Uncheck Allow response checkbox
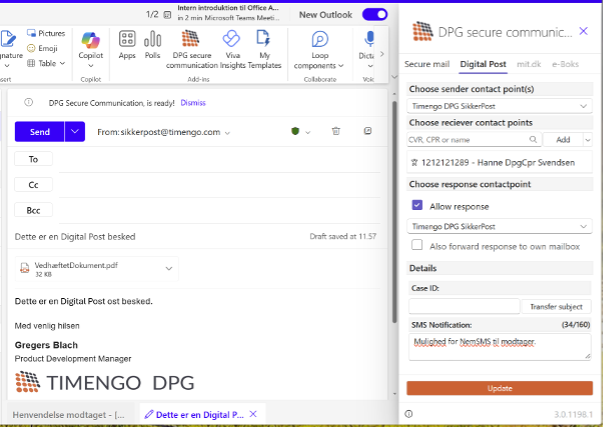The image size is (604, 428). (417, 205)
